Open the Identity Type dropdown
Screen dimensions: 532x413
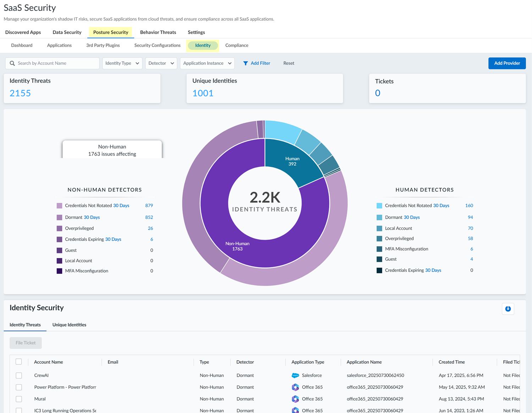point(122,63)
